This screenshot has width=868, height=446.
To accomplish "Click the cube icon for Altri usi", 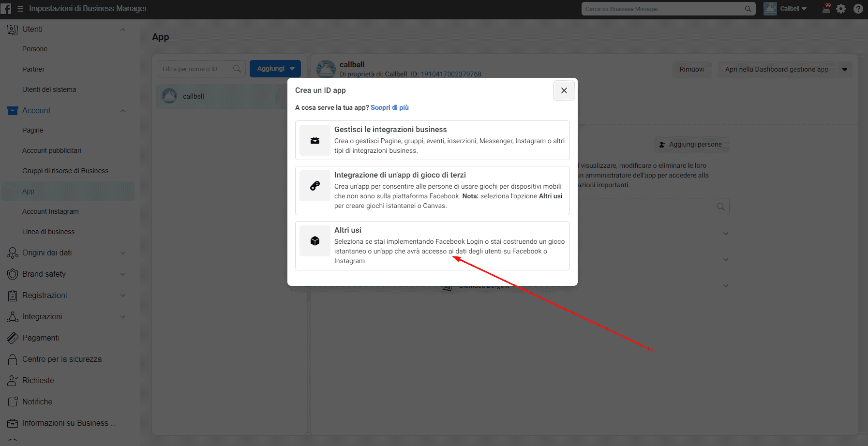I will coord(315,241).
